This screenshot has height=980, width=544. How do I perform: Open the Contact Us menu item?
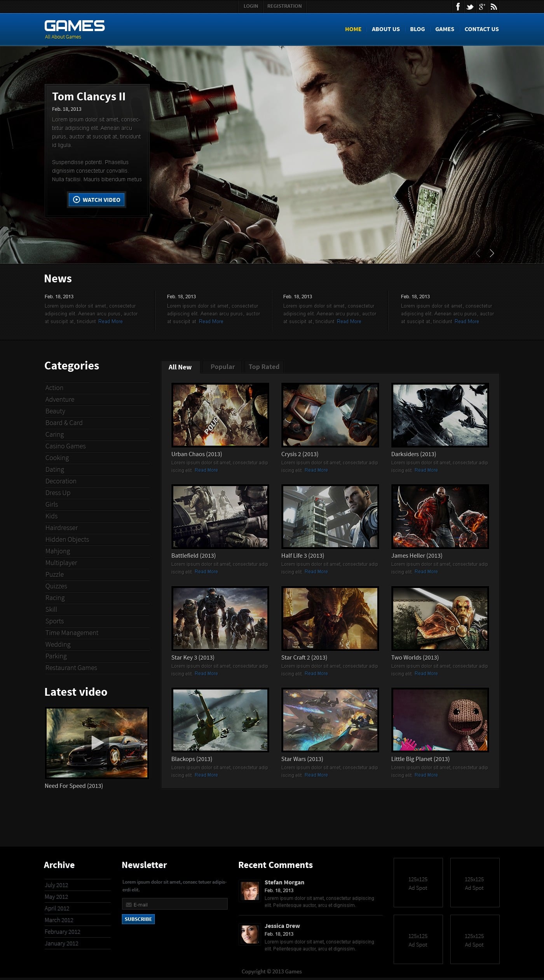coord(481,29)
